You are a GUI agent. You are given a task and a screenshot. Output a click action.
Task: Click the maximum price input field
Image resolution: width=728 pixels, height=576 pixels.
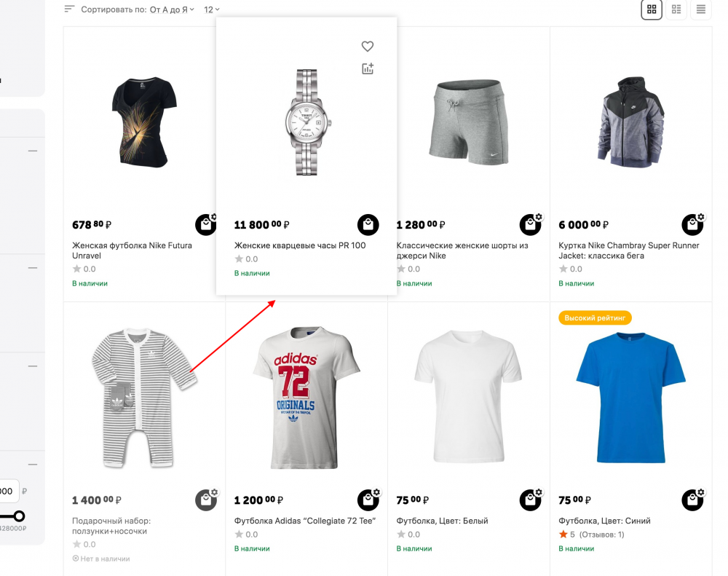coord(7,491)
